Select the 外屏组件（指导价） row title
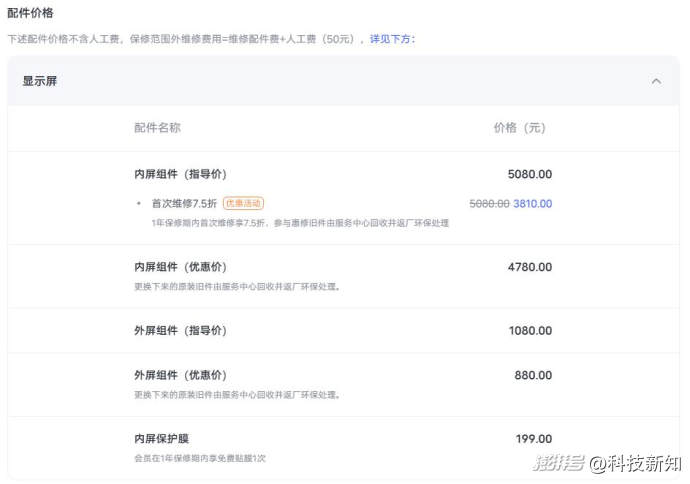This screenshot has width=690, height=484. tap(180, 330)
